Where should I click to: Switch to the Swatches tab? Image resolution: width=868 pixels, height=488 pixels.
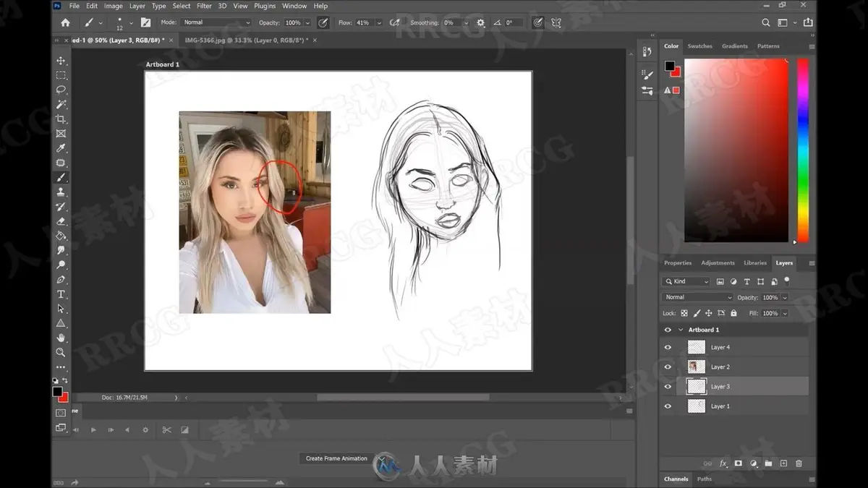699,46
